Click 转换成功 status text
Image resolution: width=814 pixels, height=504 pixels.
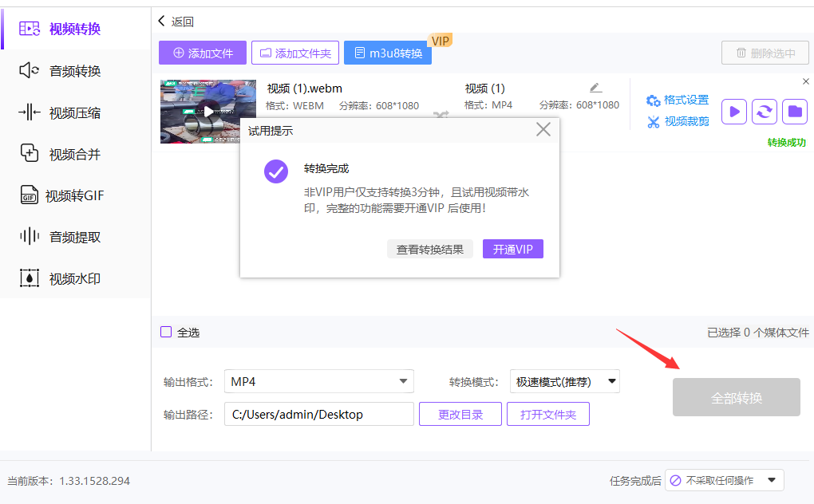point(787,143)
